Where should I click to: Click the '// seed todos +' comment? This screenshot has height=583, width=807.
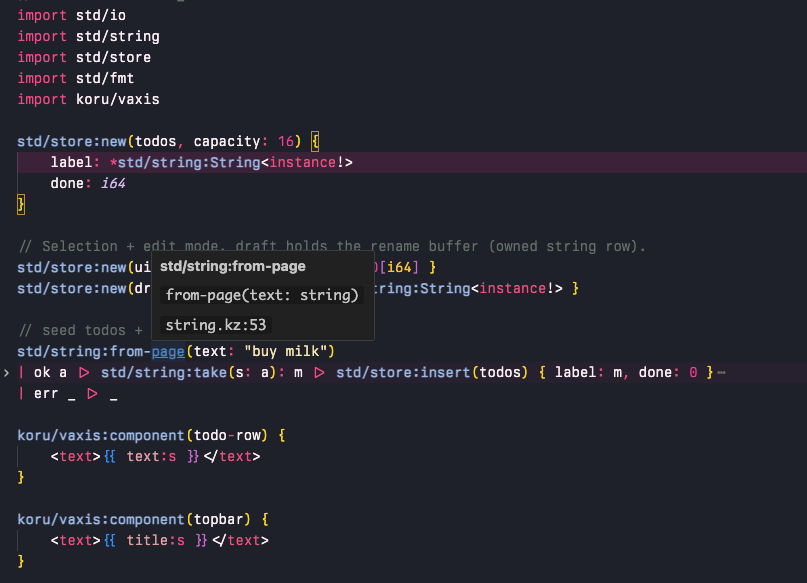coord(80,330)
